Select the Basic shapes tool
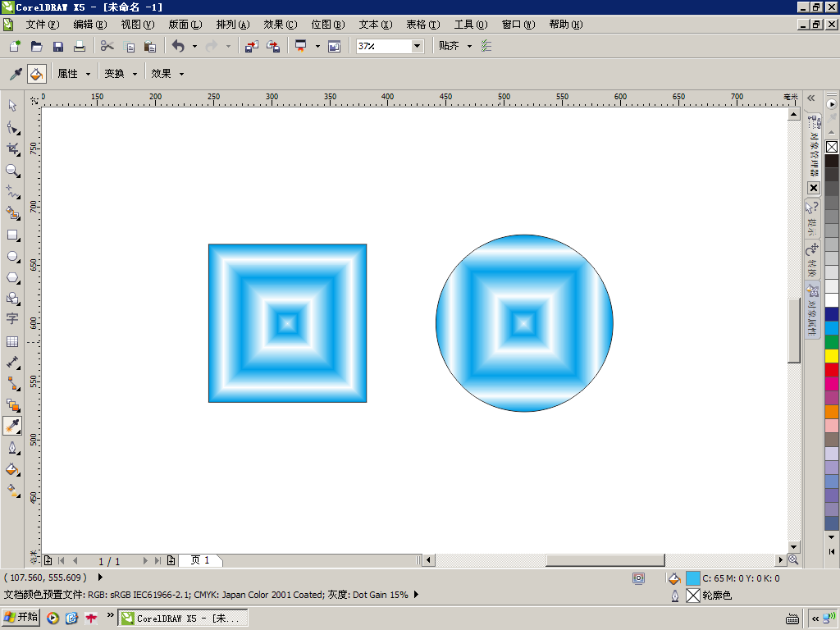Image resolution: width=840 pixels, height=630 pixels. click(12, 299)
